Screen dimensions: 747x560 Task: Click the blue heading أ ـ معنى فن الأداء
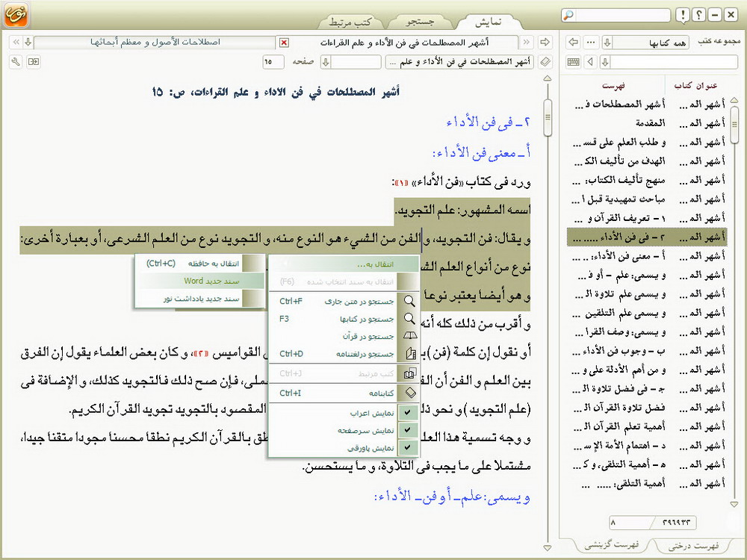click(481, 153)
